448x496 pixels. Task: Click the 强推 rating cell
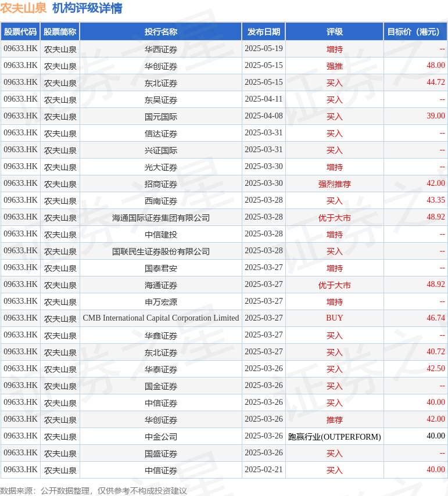point(335,66)
